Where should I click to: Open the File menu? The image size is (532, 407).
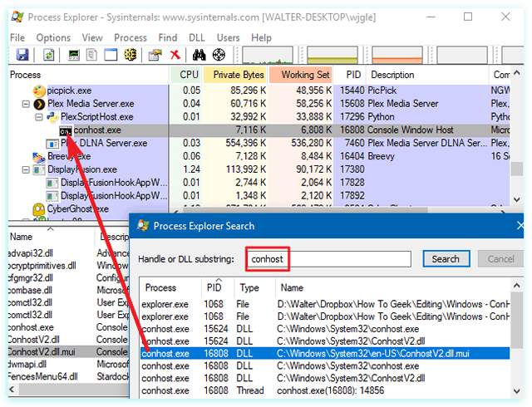17,37
